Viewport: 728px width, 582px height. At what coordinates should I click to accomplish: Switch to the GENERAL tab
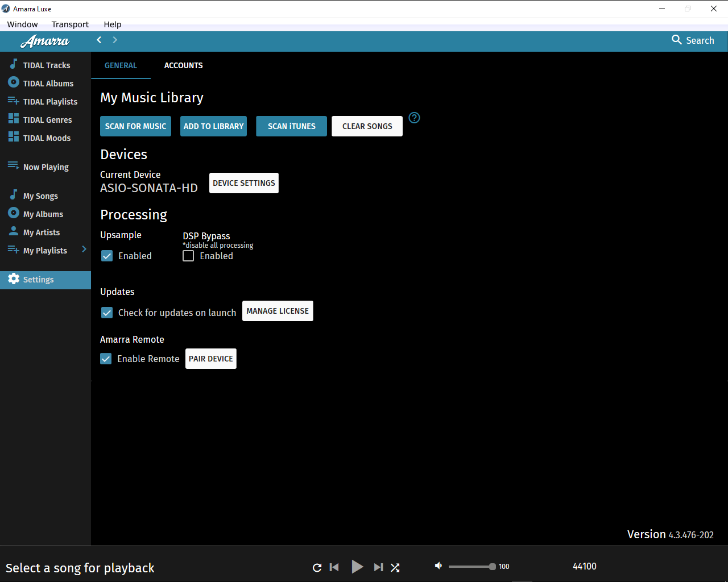121,65
